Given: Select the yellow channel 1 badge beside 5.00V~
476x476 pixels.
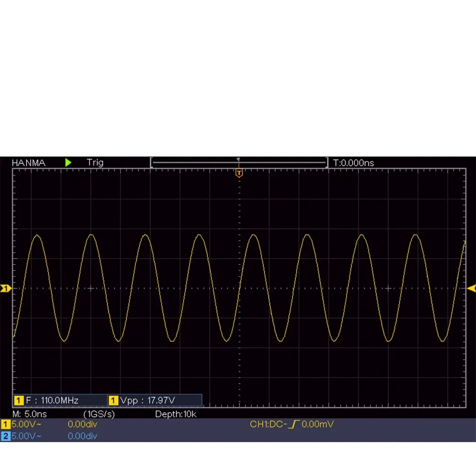Looking at the screenshot, I should tap(5, 424).
